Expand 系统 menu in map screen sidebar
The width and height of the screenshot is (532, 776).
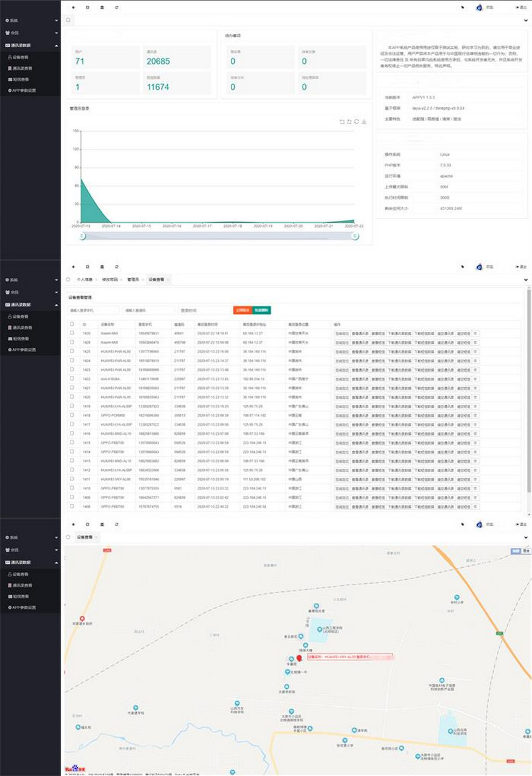point(30,537)
